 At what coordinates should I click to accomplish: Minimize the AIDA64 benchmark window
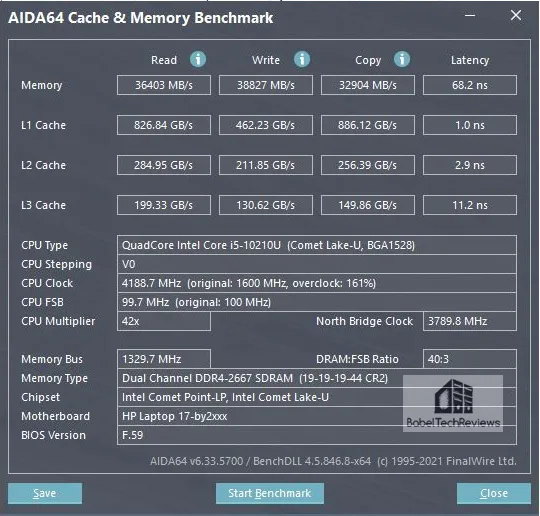tap(470, 16)
